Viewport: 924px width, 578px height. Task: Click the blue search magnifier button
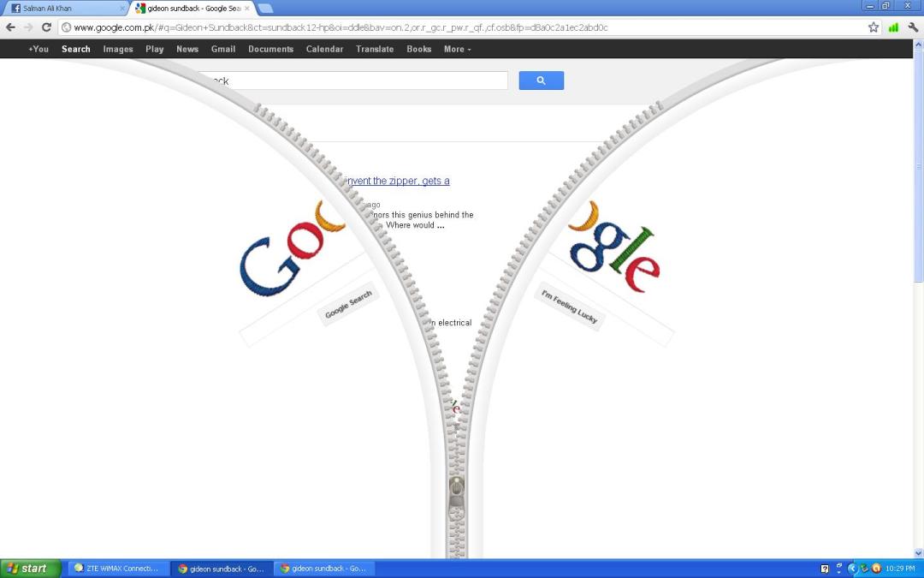click(541, 80)
